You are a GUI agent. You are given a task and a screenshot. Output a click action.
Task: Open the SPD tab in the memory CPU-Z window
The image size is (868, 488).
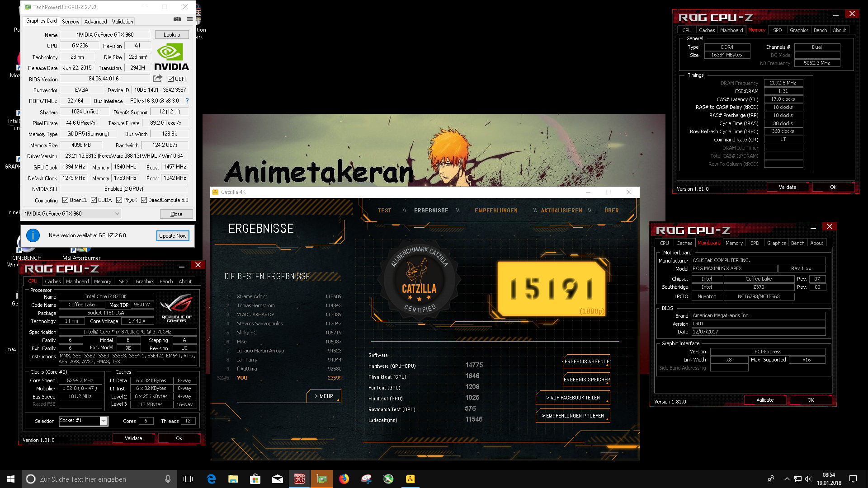(x=777, y=30)
